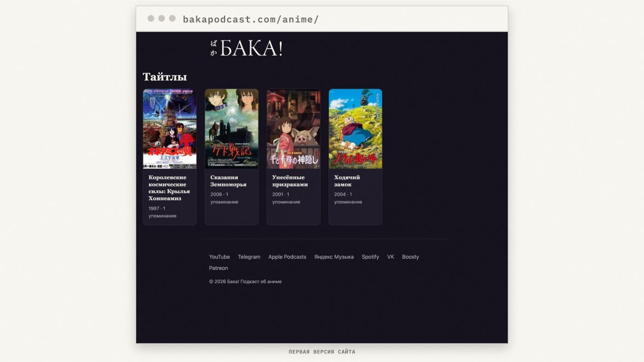Screen dimensions: 644x362
Task: Click the copyright '© 2026 Бака! Подкаст об аниме'
Action: click(245, 282)
